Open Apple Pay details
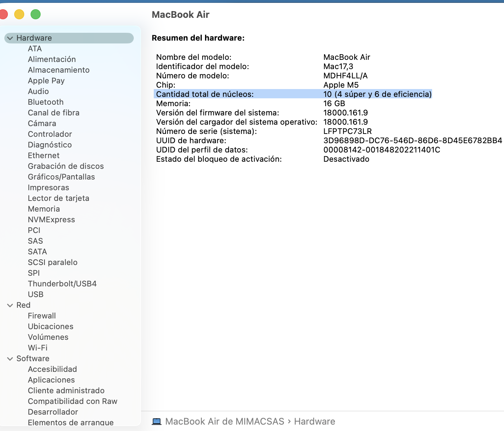This screenshot has width=504, height=431. point(46,81)
